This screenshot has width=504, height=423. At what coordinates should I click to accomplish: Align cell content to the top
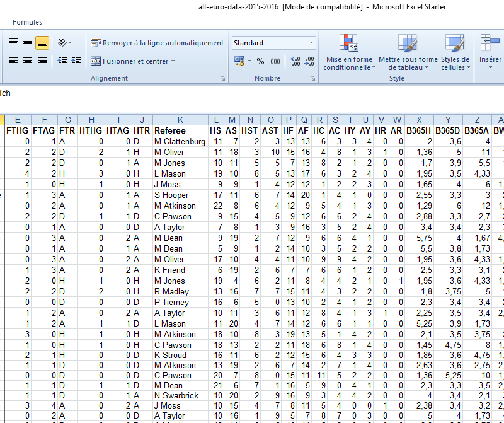[x=13, y=43]
